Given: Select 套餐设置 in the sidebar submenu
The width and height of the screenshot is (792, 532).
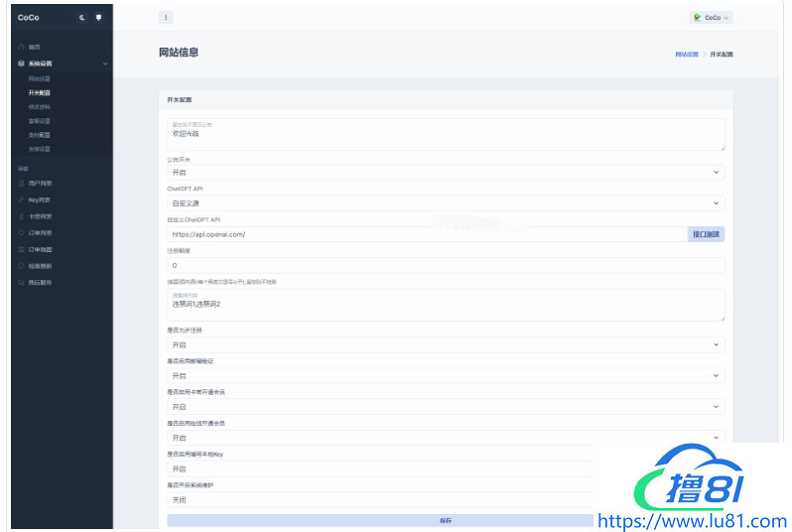Looking at the screenshot, I should click(40, 121).
